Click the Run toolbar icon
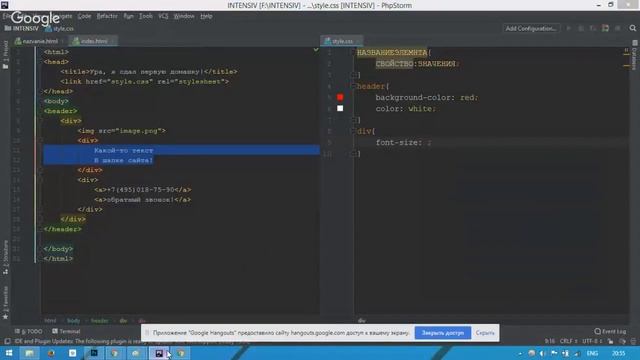The height and width of the screenshot is (360, 640). pyautogui.click(x=568, y=28)
